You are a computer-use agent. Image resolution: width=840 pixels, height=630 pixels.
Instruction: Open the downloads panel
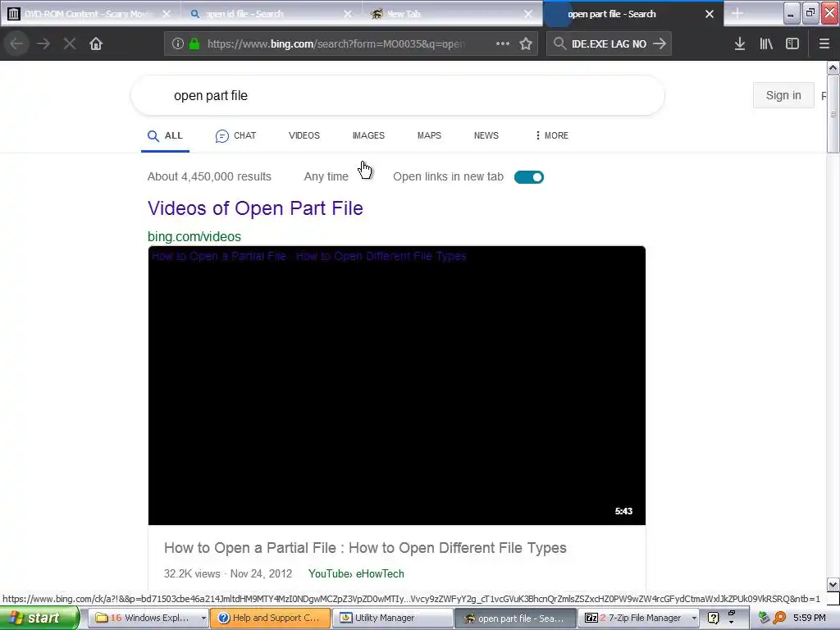click(740, 44)
